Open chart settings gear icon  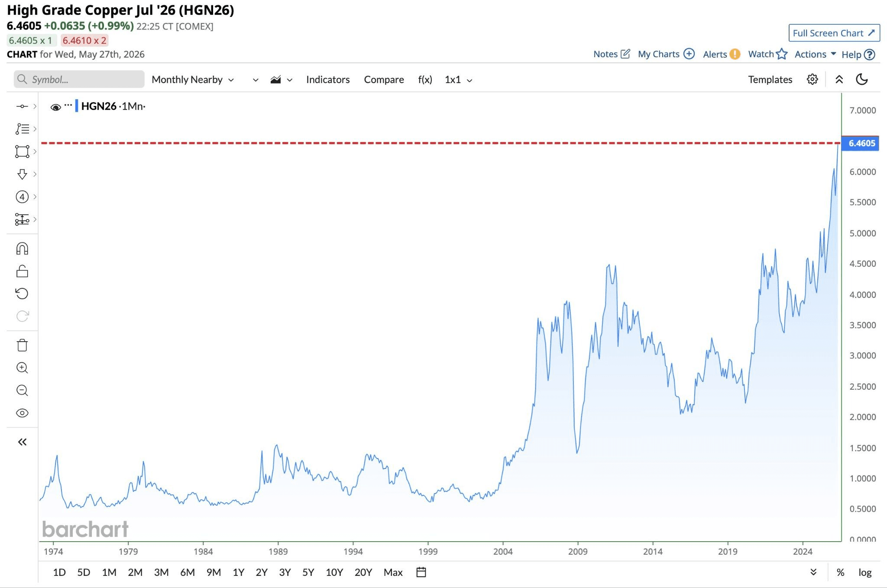[x=813, y=79]
